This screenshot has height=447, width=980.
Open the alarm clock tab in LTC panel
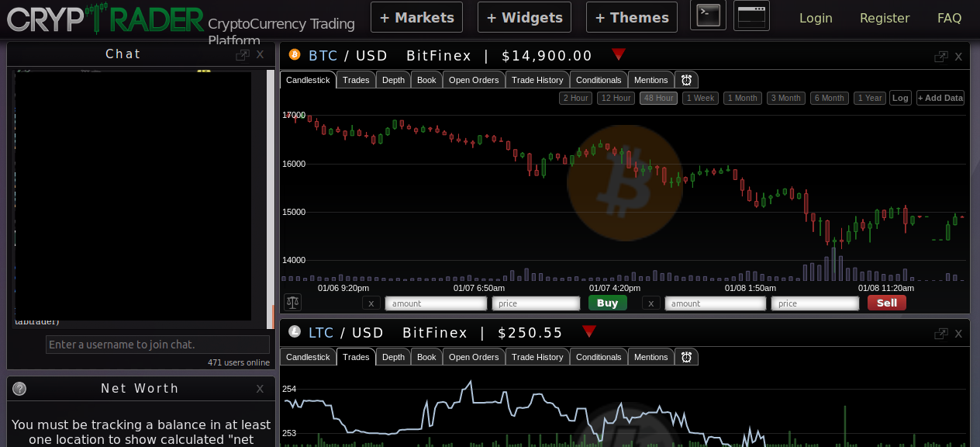coord(686,357)
